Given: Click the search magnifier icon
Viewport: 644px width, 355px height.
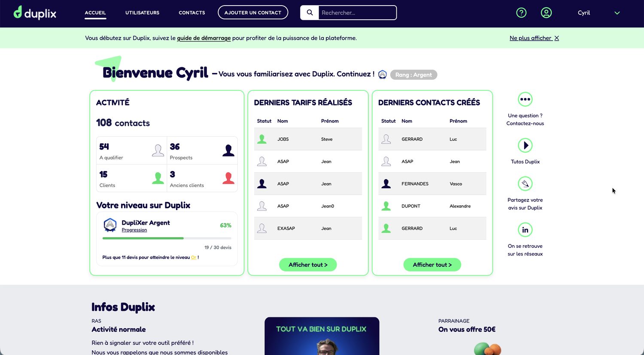Looking at the screenshot, I should [310, 12].
